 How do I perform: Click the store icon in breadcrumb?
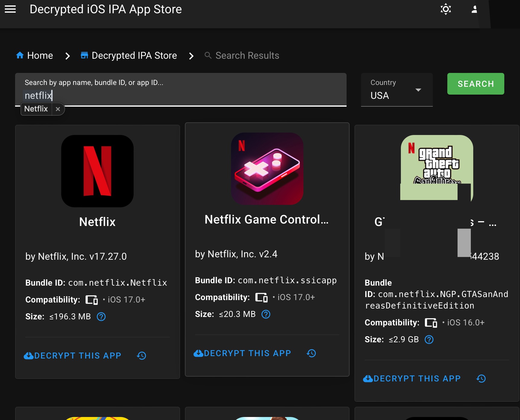point(84,55)
